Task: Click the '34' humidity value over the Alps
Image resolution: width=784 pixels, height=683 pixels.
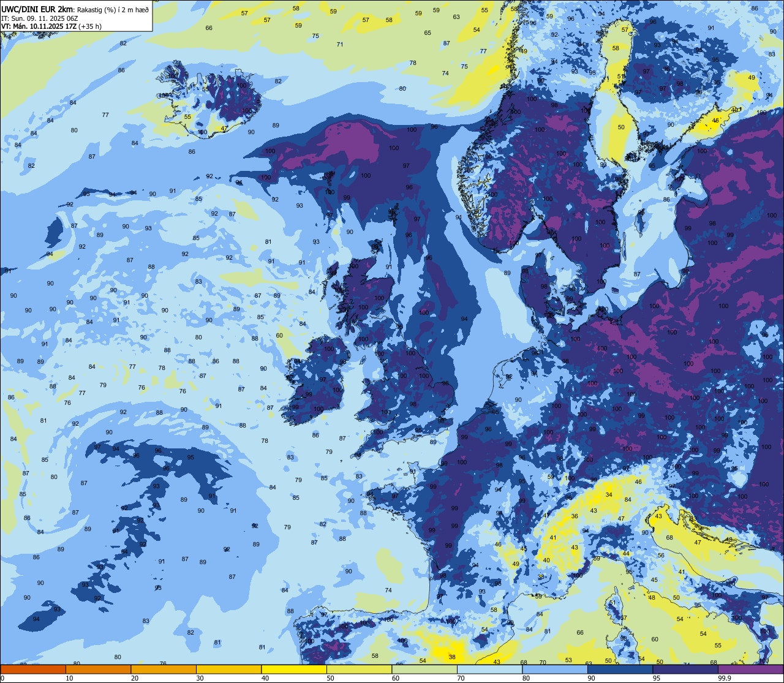Action: pyautogui.click(x=609, y=494)
